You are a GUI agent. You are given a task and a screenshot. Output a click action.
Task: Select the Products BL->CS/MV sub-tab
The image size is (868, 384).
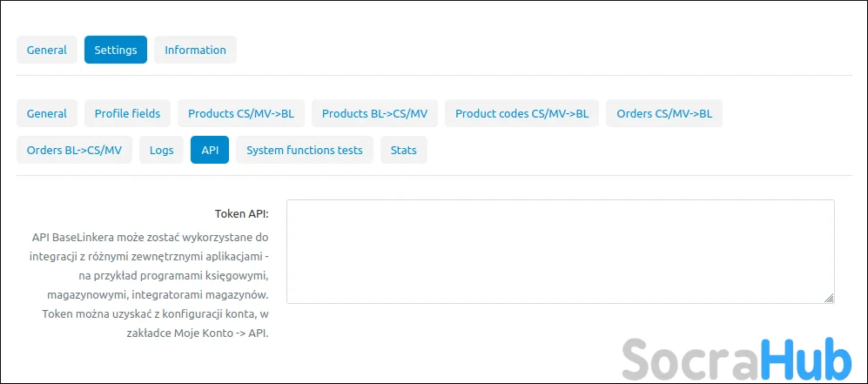(374, 113)
